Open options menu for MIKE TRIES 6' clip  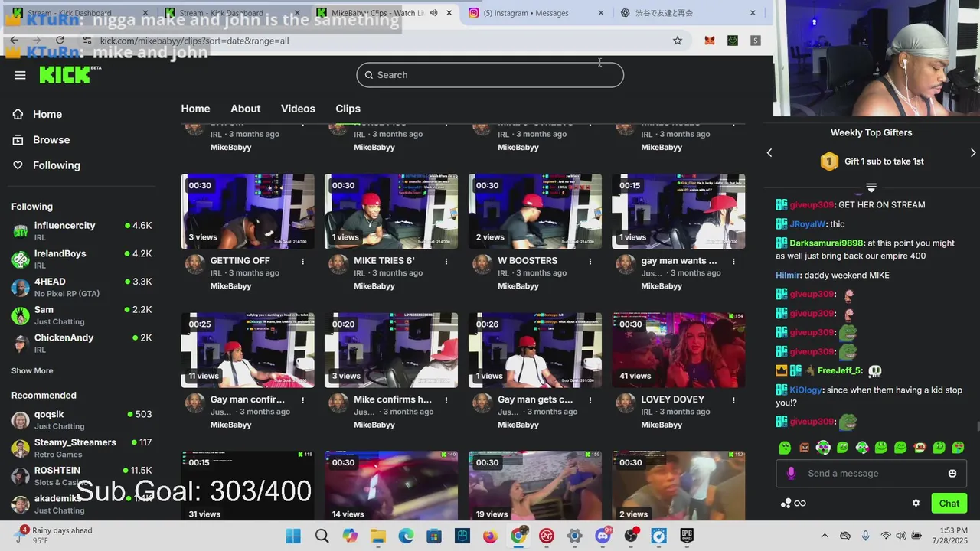446,261
